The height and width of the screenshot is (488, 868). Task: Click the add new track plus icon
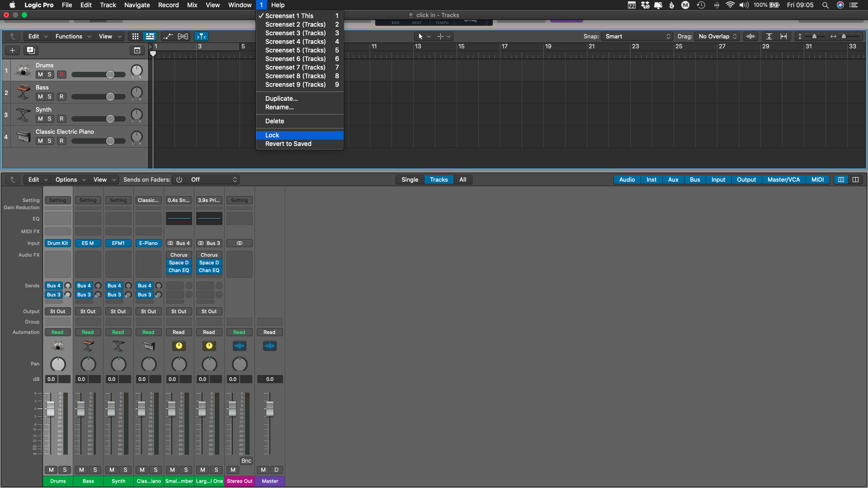tap(13, 50)
